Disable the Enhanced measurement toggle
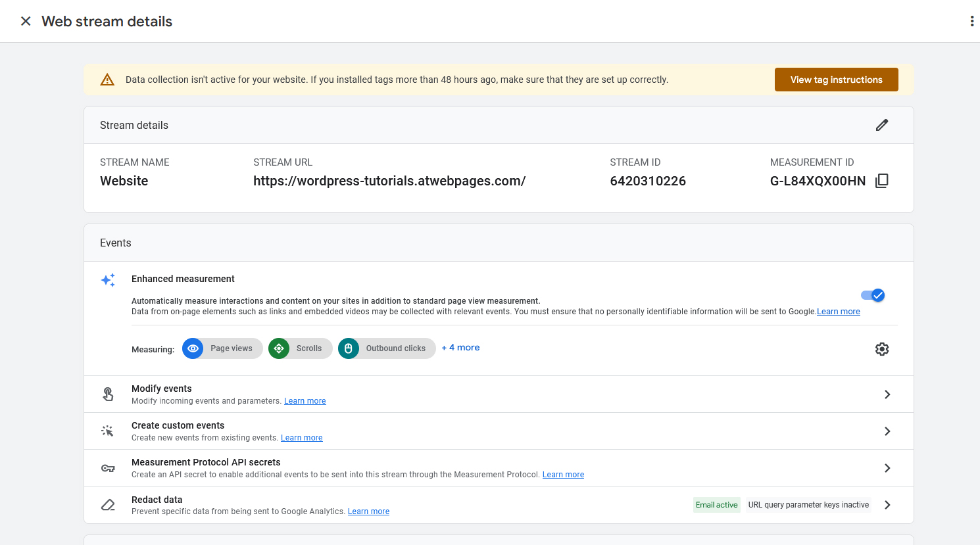 tap(872, 295)
